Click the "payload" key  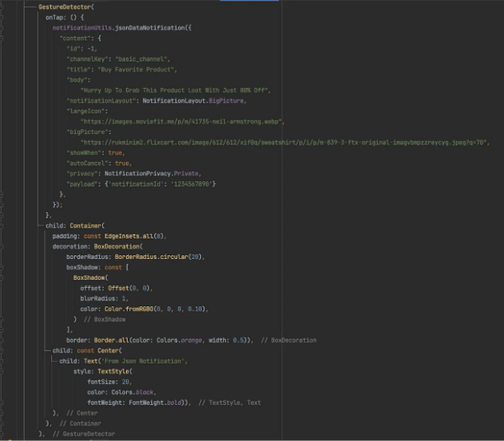tap(82, 184)
